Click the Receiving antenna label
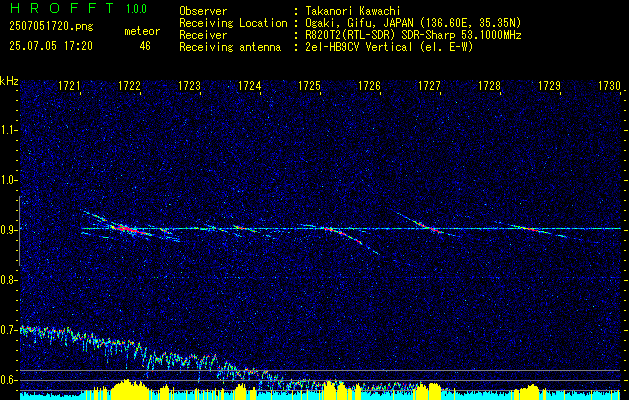629x400 pixels. (230, 47)
